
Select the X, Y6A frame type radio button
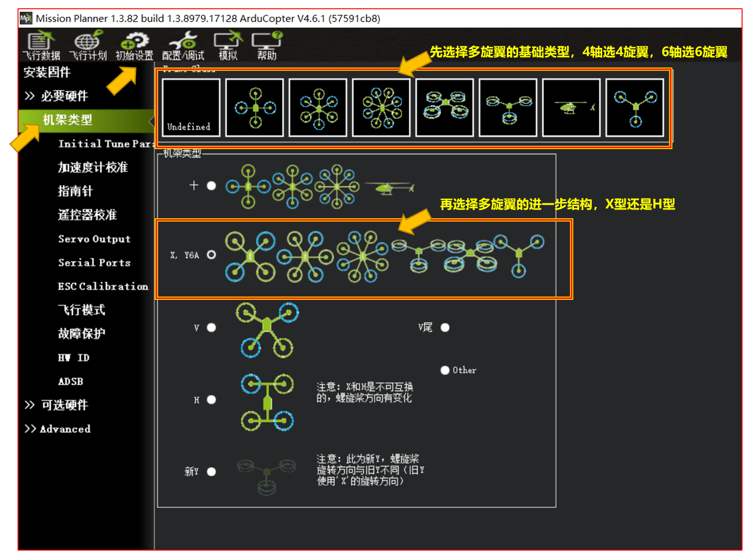tap(211, 255)
